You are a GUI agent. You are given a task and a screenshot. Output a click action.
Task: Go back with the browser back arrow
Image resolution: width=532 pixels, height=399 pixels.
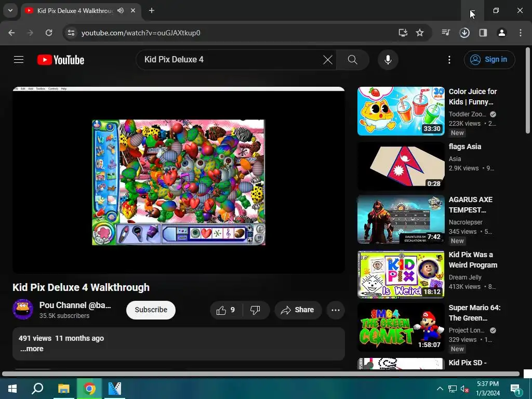[x=11, y=33]
